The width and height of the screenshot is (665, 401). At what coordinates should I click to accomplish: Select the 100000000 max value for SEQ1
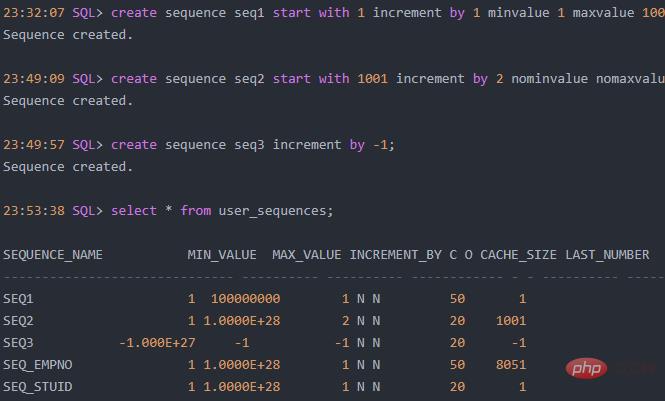pyautogui.click(x=246, y=299)
